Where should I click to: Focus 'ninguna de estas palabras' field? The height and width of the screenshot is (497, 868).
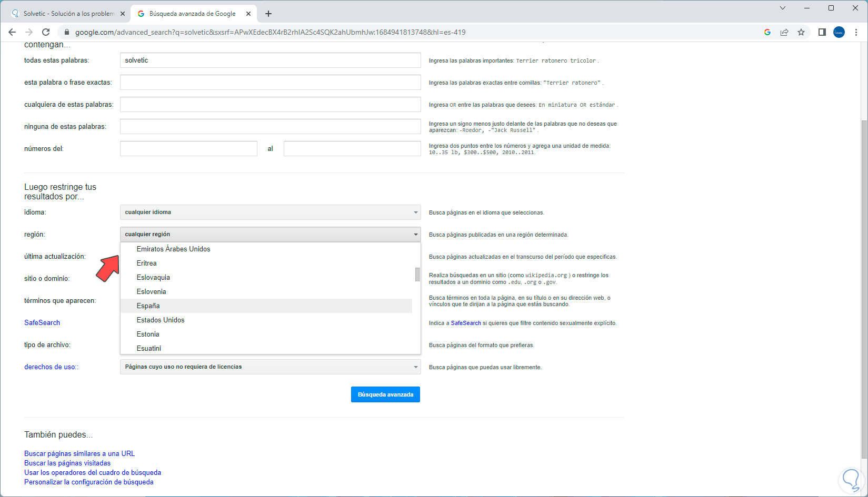(x=271, y=127)
